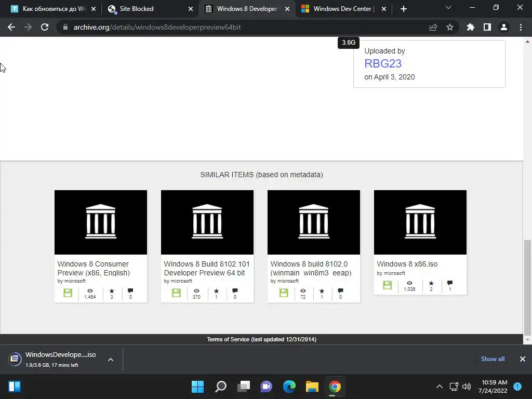This screenshot has width=532, height=399.
Task: Go back to the previous page
Action: click(11, 27)
